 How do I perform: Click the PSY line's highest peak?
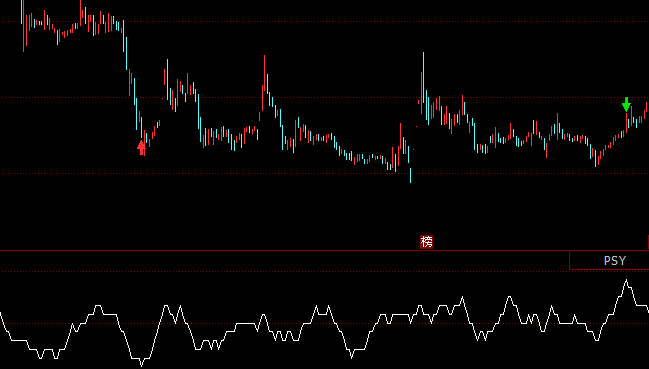coord(626,281)
